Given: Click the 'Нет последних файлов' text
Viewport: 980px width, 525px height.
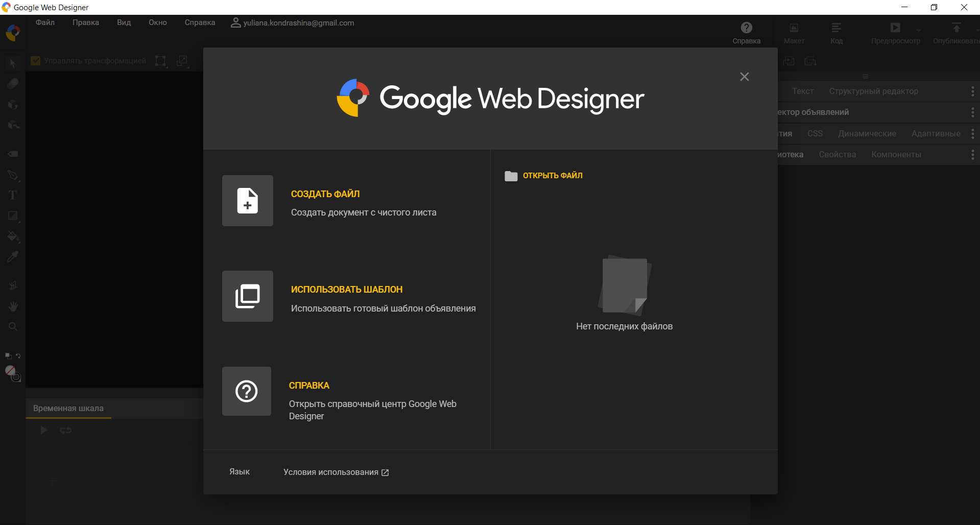Looking at the screenshot, I should pos(624,326).
